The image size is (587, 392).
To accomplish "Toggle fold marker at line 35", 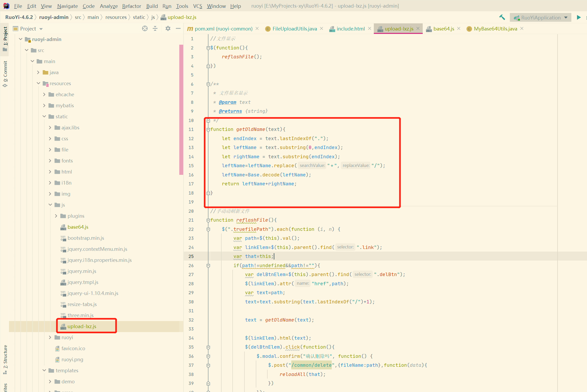I will 208,347.
